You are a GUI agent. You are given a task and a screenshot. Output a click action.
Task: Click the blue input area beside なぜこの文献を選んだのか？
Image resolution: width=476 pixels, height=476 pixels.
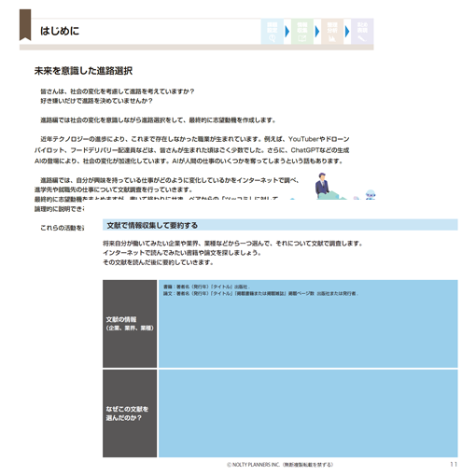308,413
